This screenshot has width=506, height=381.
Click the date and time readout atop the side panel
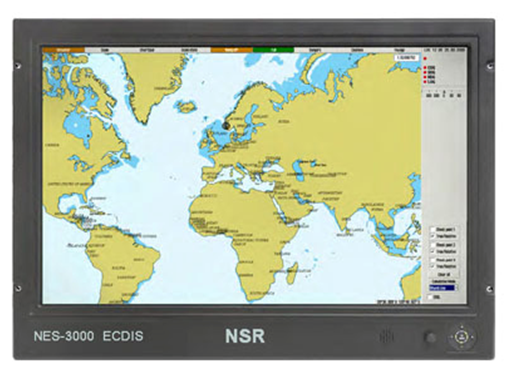pos(443,50)
